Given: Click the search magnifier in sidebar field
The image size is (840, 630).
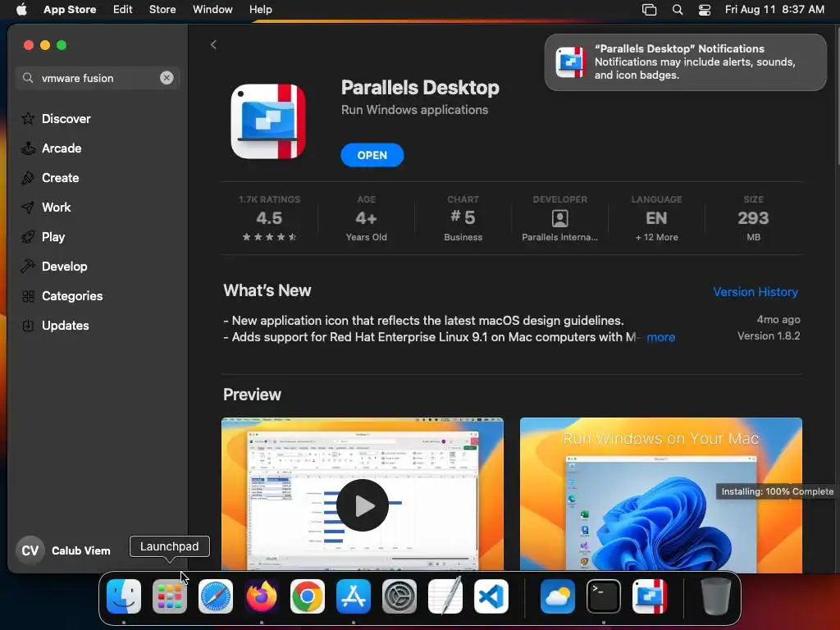Looking at the screenshot, I should pos(28,78).
